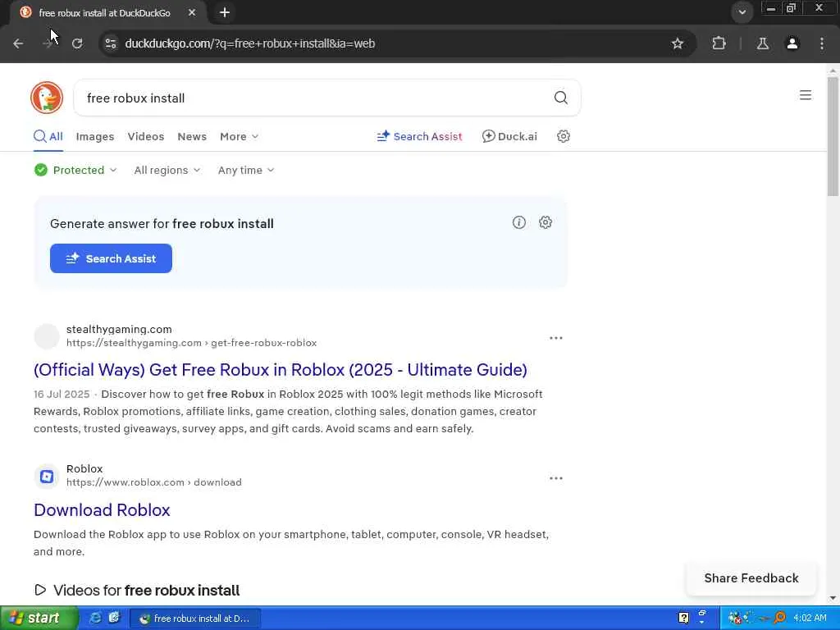Open the Get Free Robux Ultimate Guide result
The image size is (840, 630).
coord(281,369)
